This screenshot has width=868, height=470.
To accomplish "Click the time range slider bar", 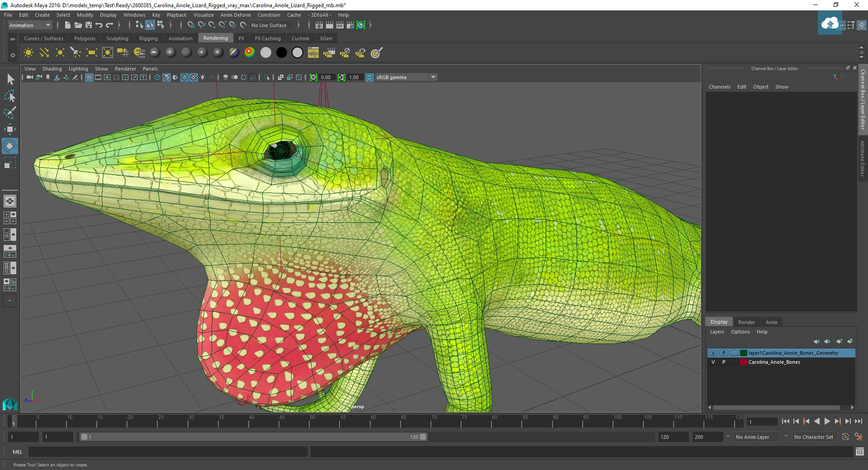I will coord(253,437).
